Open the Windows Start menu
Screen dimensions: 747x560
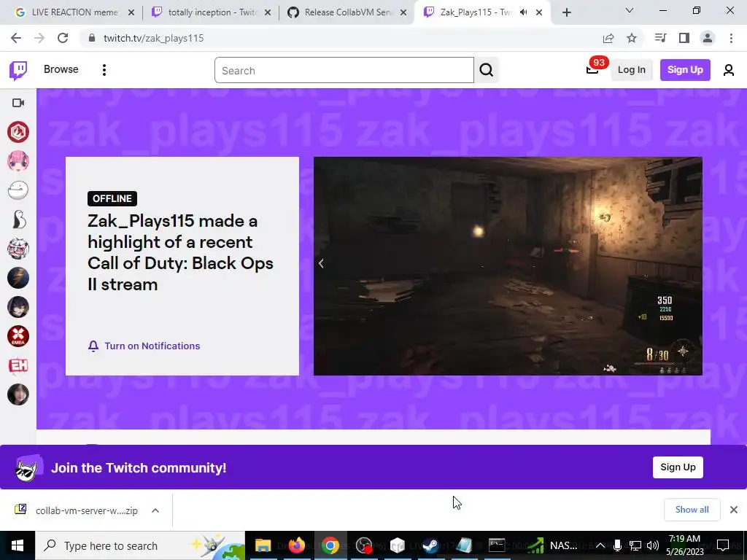(18, 545)
